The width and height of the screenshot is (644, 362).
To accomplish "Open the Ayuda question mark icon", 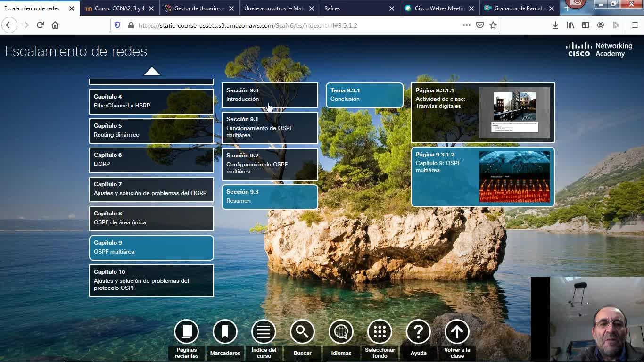I will (x=418, y=332).
